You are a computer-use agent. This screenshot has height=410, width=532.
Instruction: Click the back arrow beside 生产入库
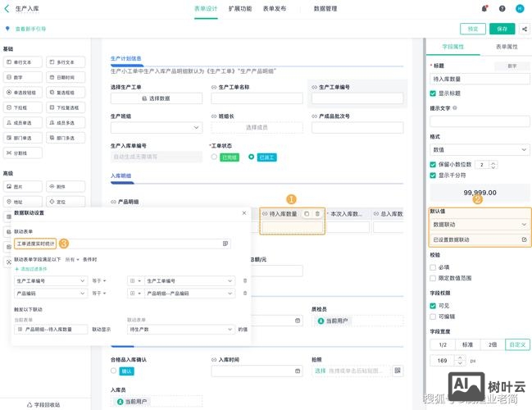[x=8, y=8]
